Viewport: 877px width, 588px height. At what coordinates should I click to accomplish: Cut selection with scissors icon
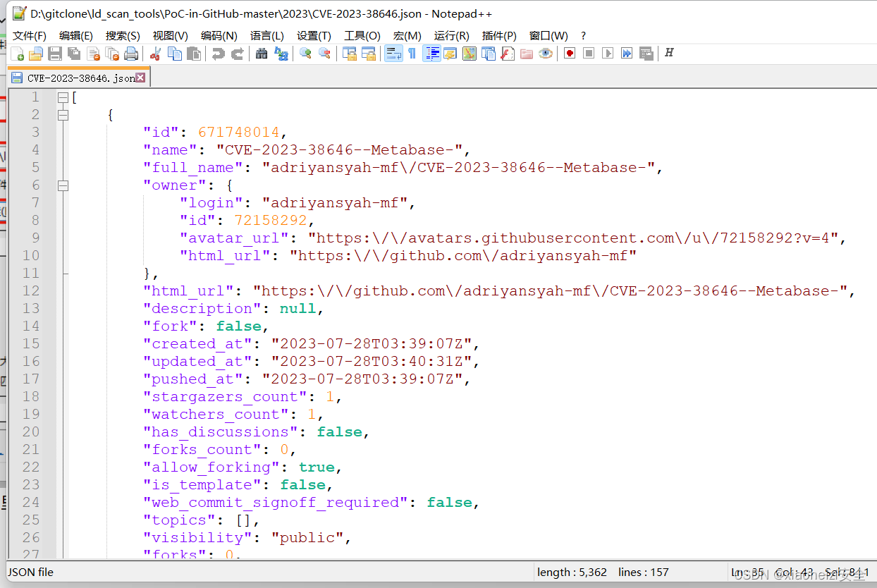click(156, 54)
